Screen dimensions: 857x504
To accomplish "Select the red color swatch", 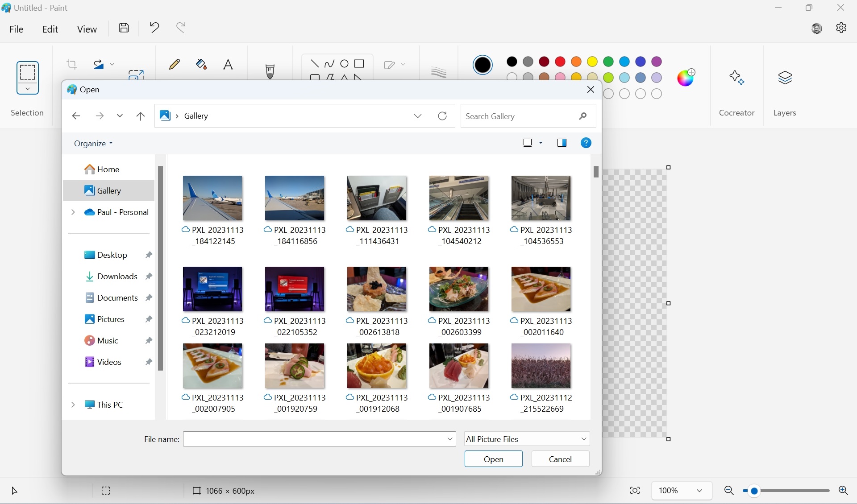I will pos(560,62).
